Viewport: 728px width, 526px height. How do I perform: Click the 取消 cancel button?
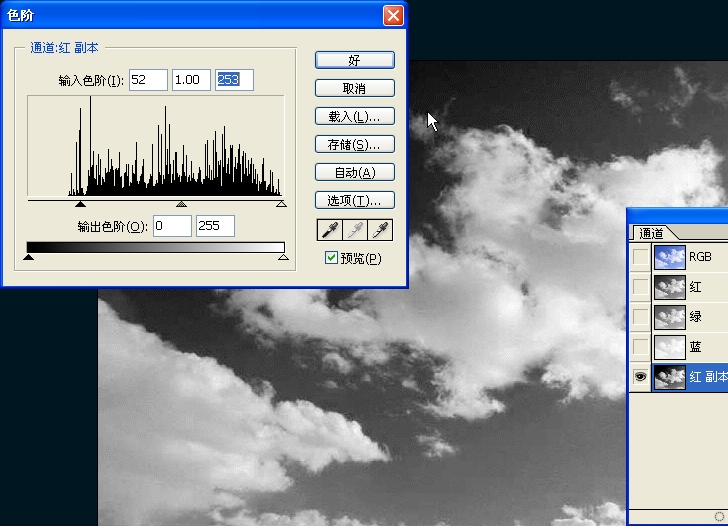pyautogui.click(x=355, y=88)
